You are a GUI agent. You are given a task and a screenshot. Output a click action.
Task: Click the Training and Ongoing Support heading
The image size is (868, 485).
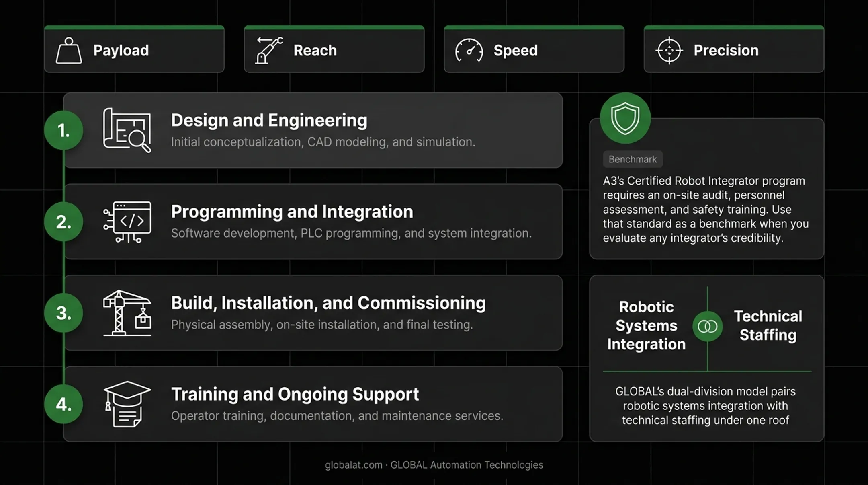pos(295,394)
